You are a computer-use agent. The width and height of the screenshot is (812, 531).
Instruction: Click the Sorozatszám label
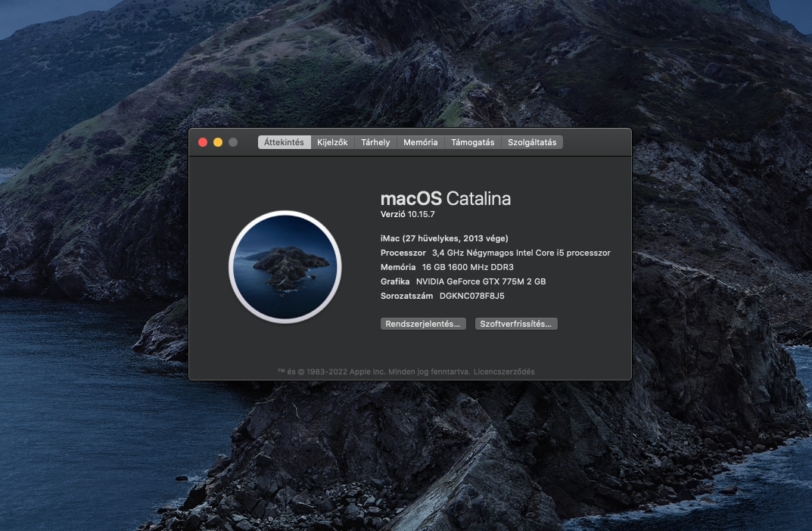click(x=406, y=296)
